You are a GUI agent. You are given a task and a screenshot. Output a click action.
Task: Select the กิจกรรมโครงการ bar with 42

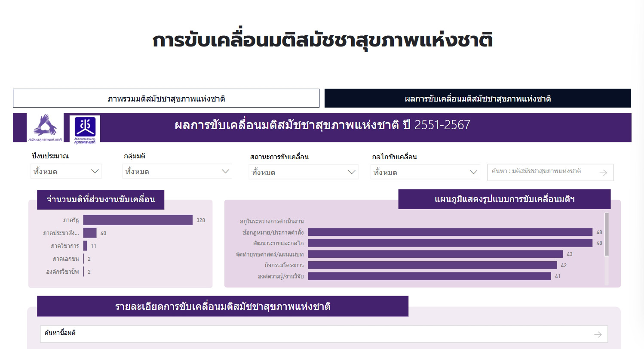click(x=432, y=265)
